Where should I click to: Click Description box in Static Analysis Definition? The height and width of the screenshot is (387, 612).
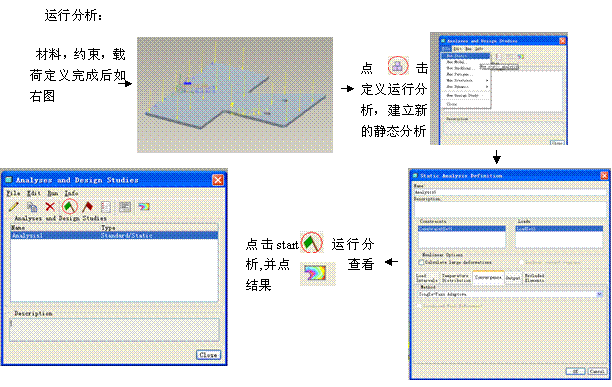pyautogui.click(x=511, y=209)
